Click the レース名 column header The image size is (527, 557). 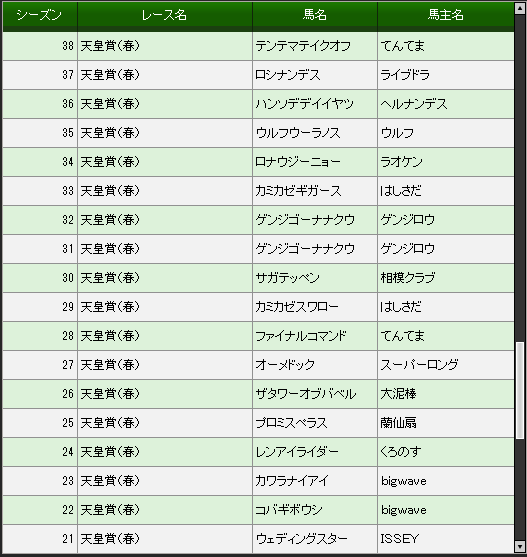165,15
